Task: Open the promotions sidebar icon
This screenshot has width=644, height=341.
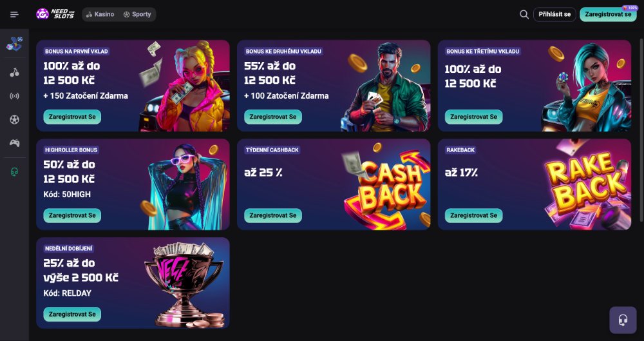Action: click(14, 44)
